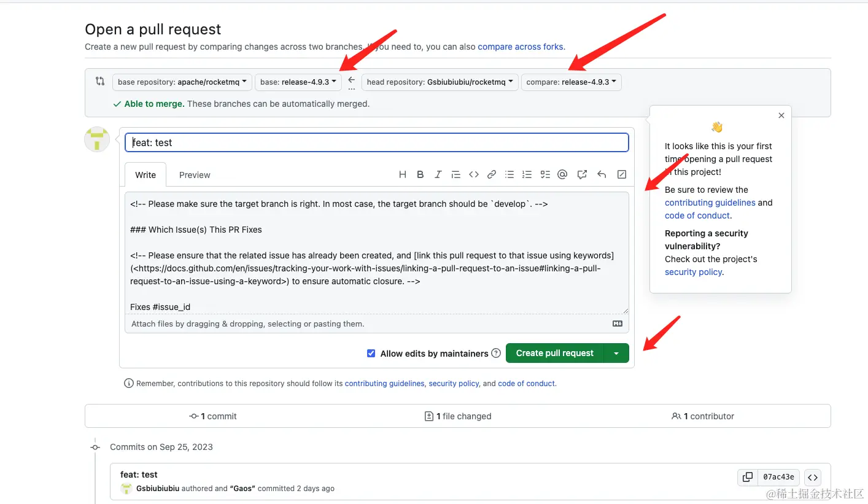Click the Attach files by dragging & dropping area
868x504 pixels.
pyautogui.click(x=377, y=324)
